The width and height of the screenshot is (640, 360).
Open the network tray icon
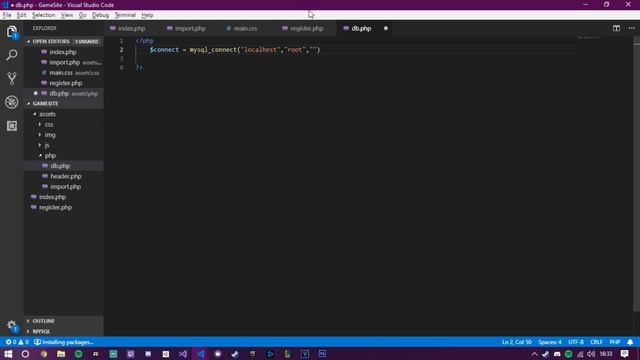point(580,354)
